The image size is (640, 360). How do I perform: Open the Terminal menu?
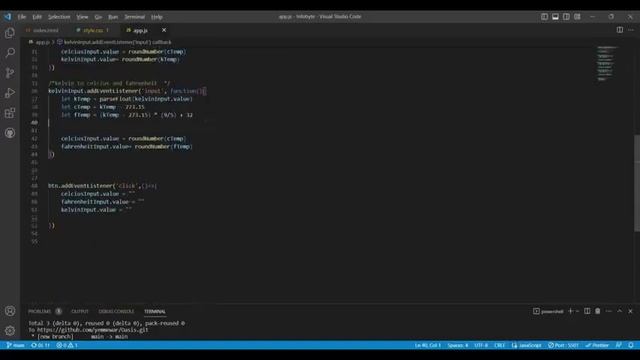pos(135,17)
